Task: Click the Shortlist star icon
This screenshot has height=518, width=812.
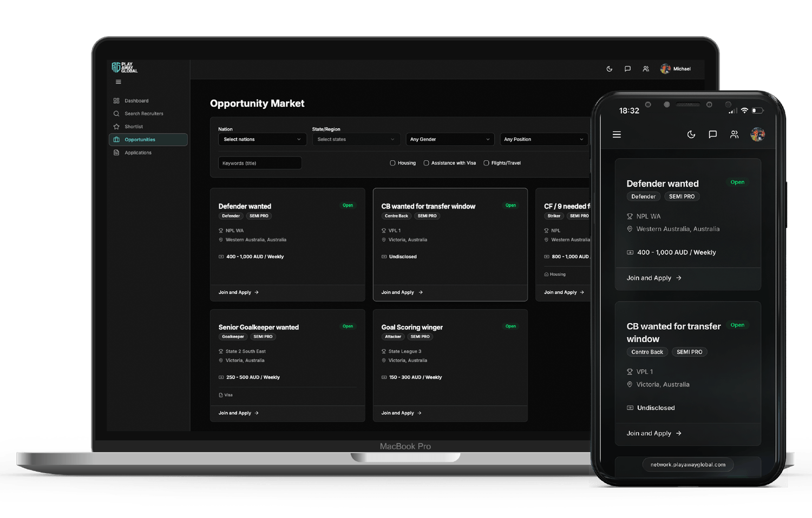Action: [116, 127]
